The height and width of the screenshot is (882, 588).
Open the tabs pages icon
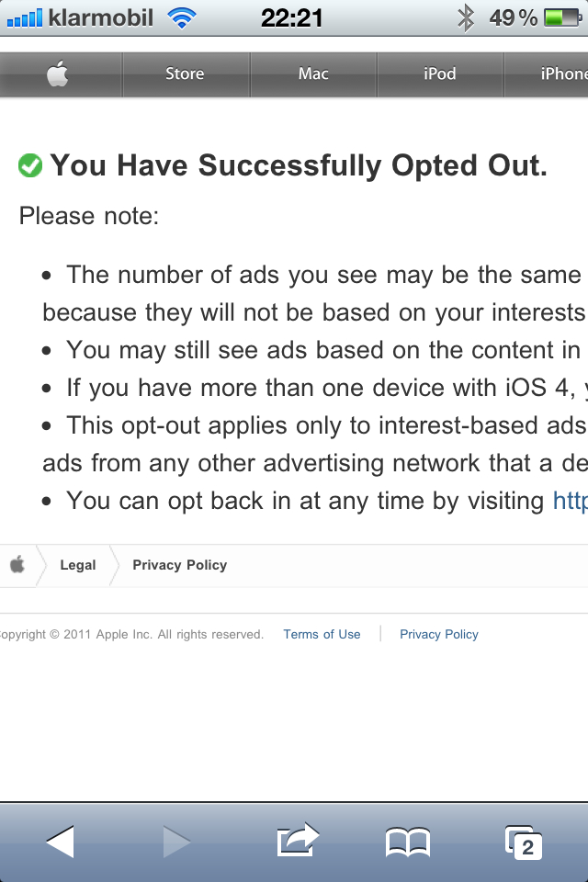[x=524, y=842]
